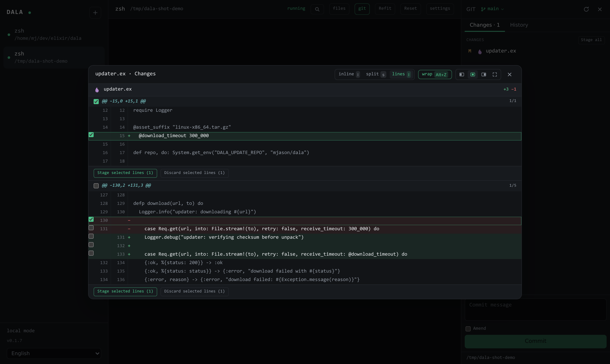Click Stage all
Screen dimensions: 610x364
(x=591, y=40)
